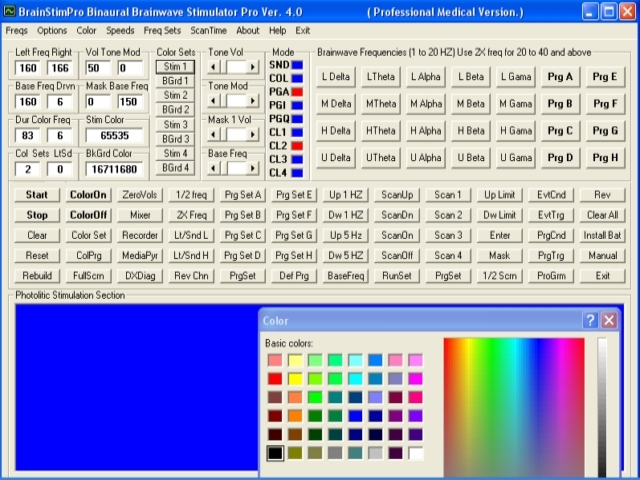This screenshot has width=640, height=480.
Task: Toggle the CL4 mode indicator
Action: coord(297,173)
